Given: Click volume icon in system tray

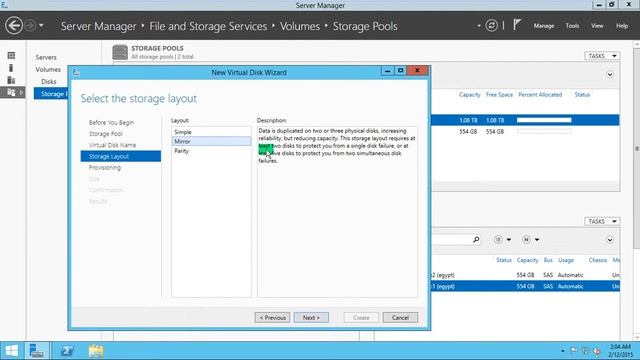Looking at the screenshot, I should pyautogui.click(x=596, y=351).
